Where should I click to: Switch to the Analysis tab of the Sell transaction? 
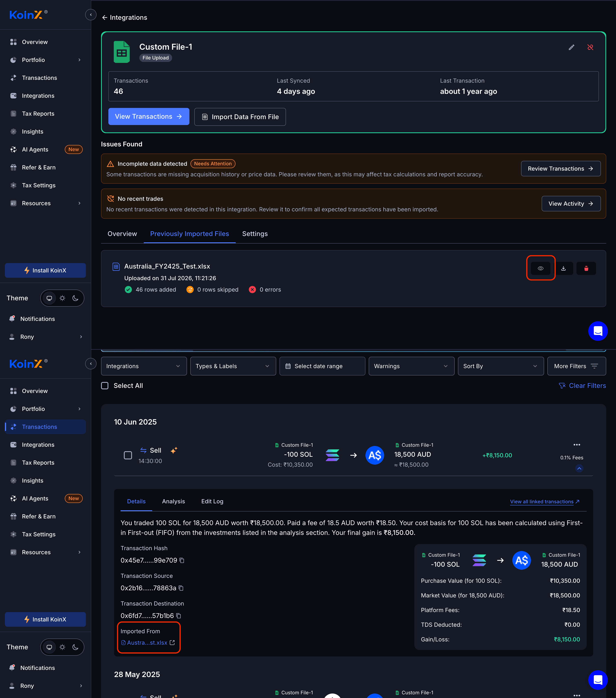pos(173,501)
